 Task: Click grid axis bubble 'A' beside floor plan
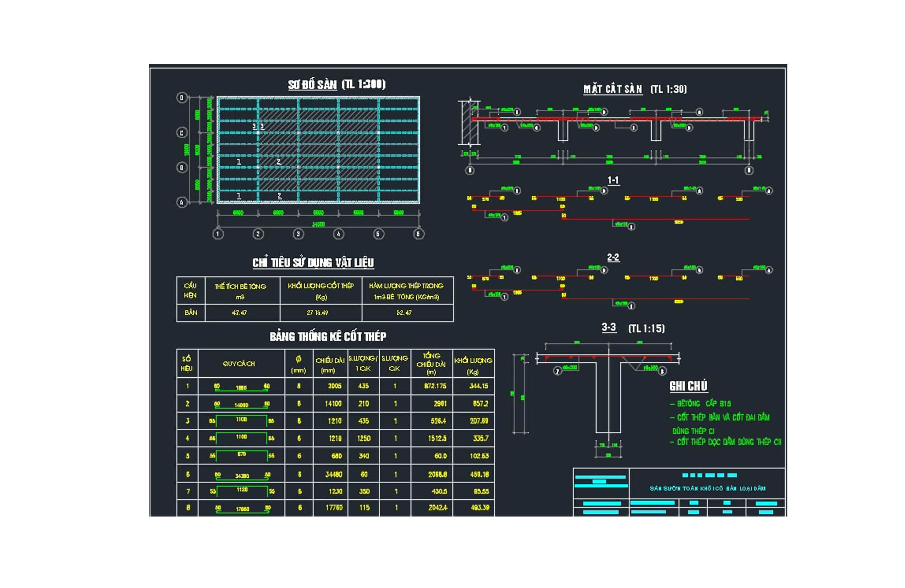(x=181, y=202)
